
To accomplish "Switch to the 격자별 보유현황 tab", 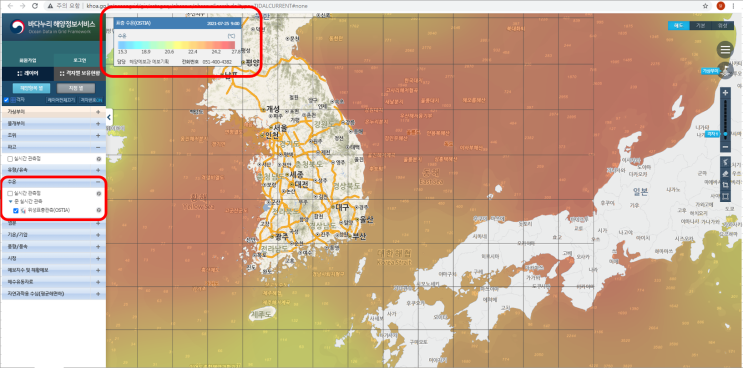I will pyautogui.click(x=80, y=74).
